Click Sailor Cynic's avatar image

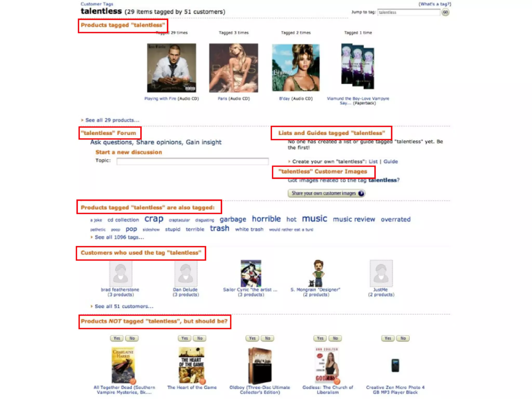[251, 273]
